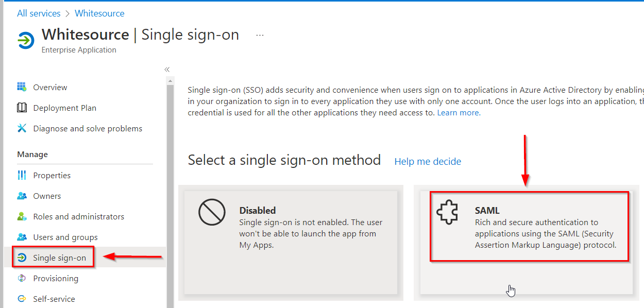Select Deployment Plan in the sidebar
The height and width of the screenshot is (308, 644).
coord(64,108)
